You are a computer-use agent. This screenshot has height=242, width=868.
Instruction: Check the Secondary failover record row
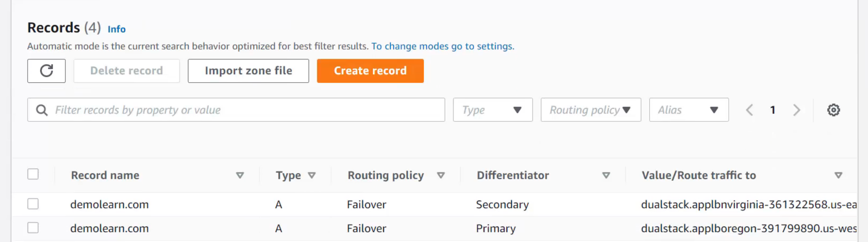tap(33, 204)
